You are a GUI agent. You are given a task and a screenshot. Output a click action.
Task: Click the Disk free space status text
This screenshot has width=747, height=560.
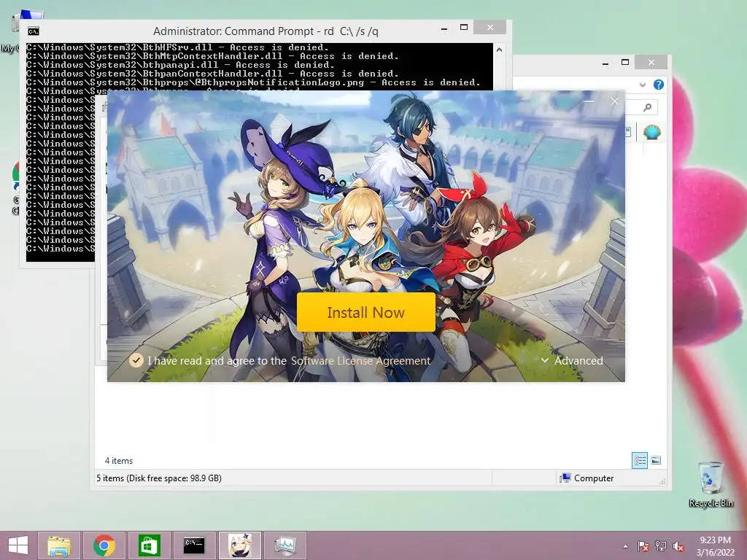tap(158, 478)
